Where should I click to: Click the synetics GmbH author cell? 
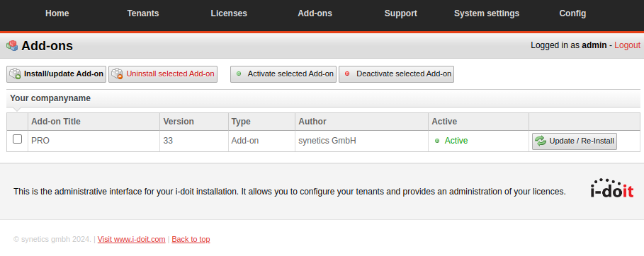click(x=361, y=141)
